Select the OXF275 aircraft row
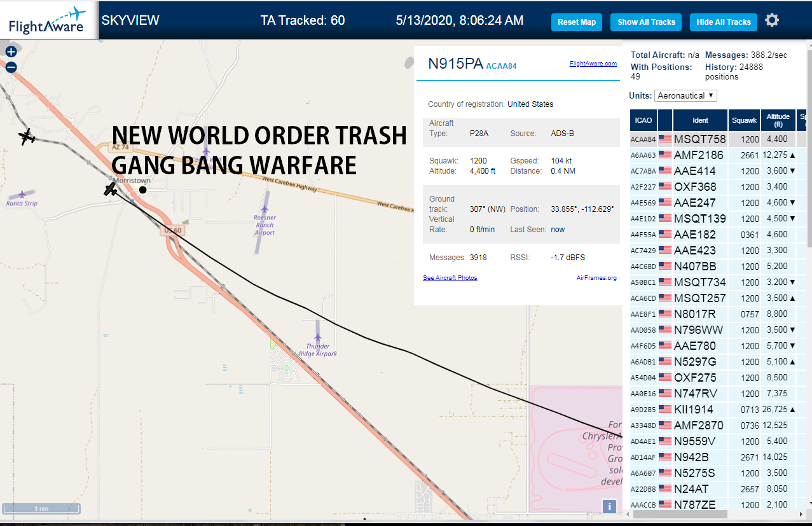Image resolution: width=812 pixels, height=526 pixels. pyautogui.click(x=718, y=378)
